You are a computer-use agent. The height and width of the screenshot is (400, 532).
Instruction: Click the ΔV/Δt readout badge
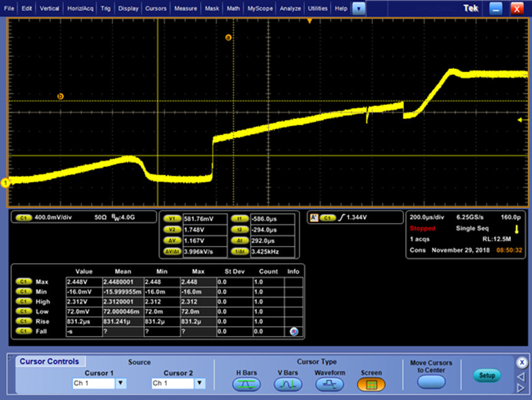click(172, 251)
